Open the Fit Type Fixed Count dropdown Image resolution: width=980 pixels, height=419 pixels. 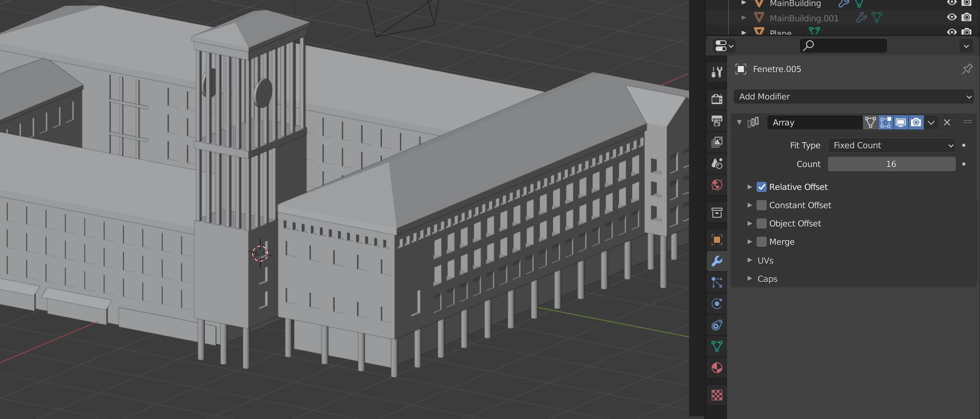click(892, 145)
